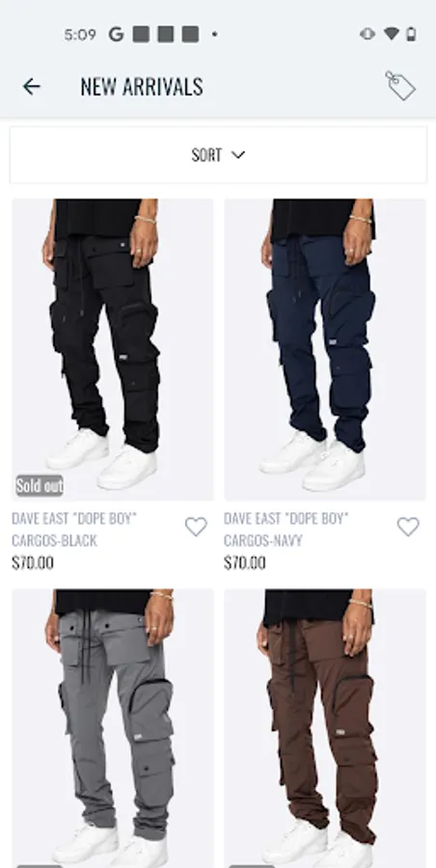Click the chevron next to SORT
The image size is (436, 868).
[237, 155]
